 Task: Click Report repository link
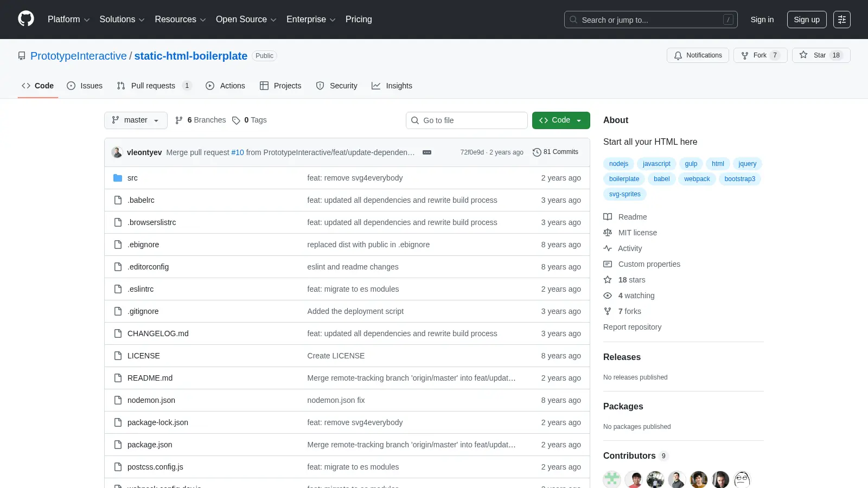[632, 327]
